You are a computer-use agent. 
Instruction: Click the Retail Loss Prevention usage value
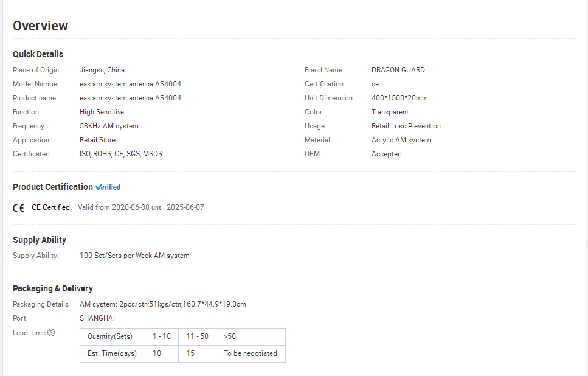(406, 126)
